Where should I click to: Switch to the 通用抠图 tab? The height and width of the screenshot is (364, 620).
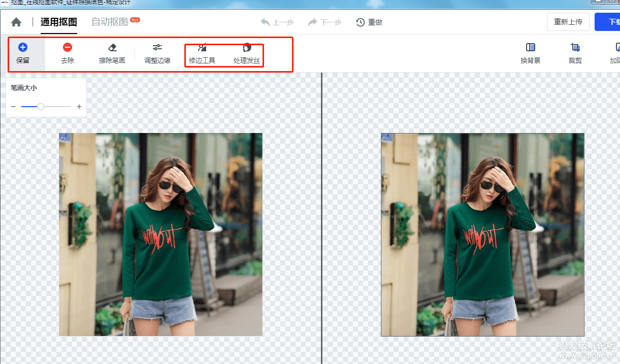click(x=59, y=22)
